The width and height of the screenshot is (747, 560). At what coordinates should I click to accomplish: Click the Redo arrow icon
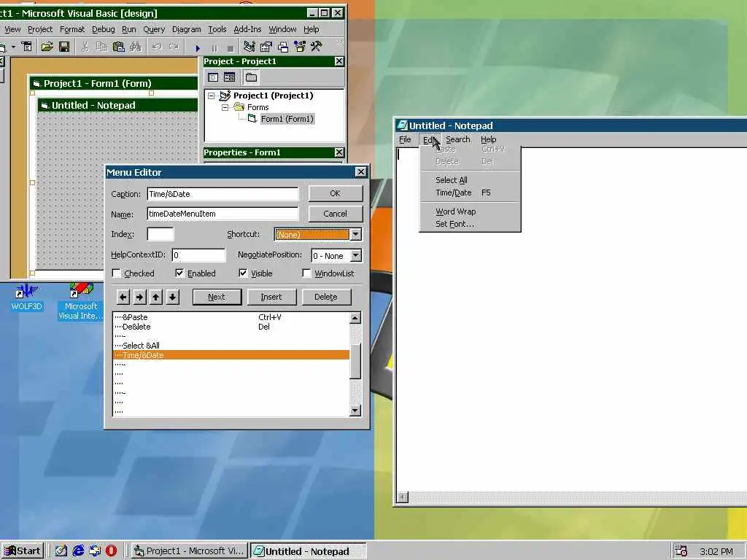[174, 47]
